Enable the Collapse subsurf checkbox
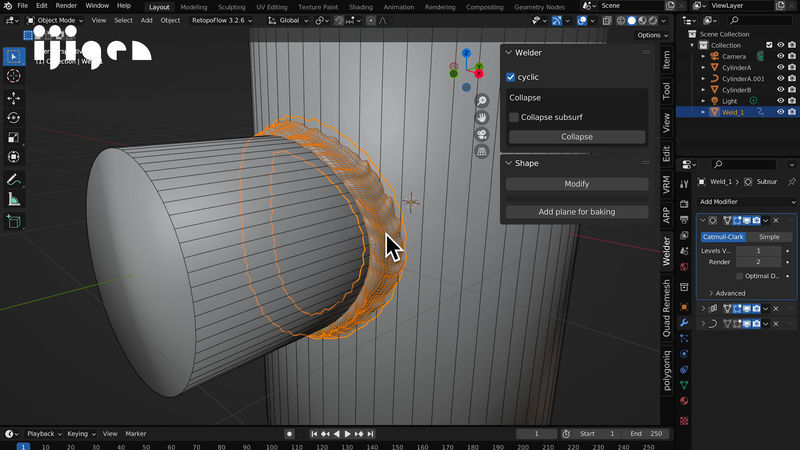The width and height of the screenshot is (800, 450). pyautogui.click(x=514, y=117)
